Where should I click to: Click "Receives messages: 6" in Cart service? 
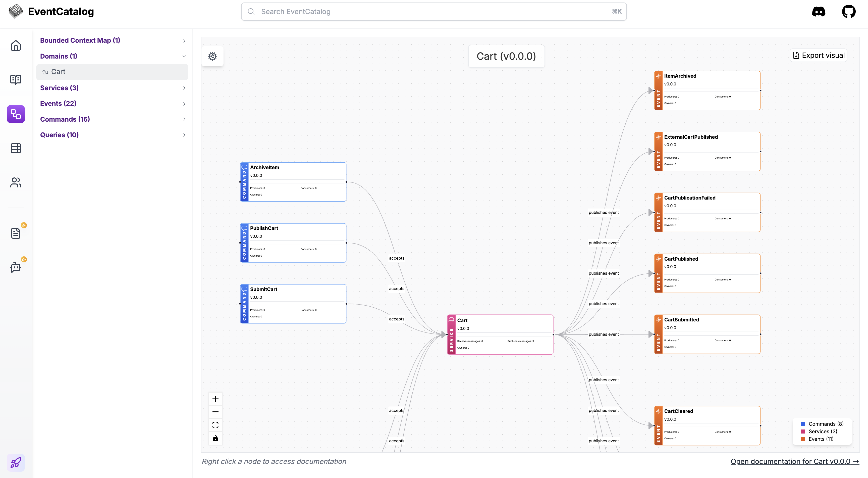(x=470, y=341)
